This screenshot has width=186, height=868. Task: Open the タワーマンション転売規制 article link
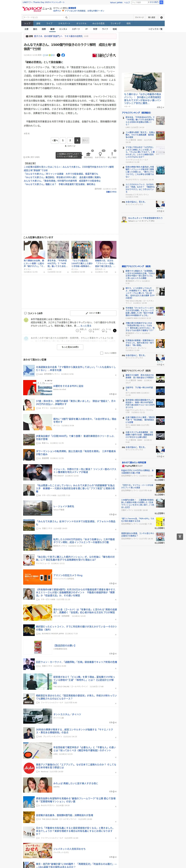point(76,453)
